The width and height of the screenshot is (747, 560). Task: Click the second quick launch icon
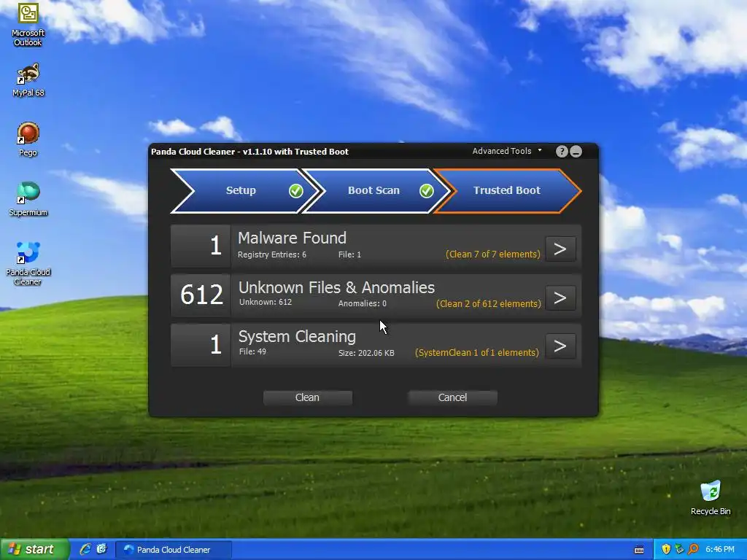point(102,549)
